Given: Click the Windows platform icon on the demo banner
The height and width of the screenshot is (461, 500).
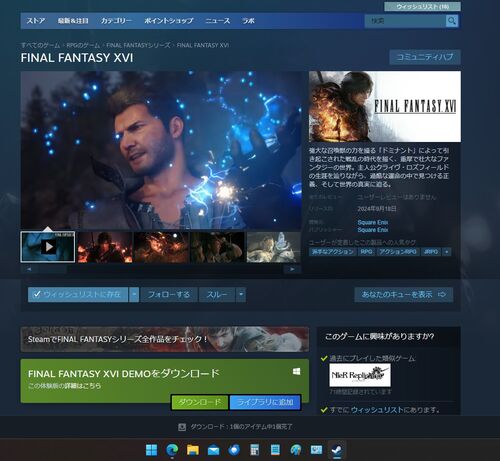Looking at the screenshot, I should [x=296, y=371].
